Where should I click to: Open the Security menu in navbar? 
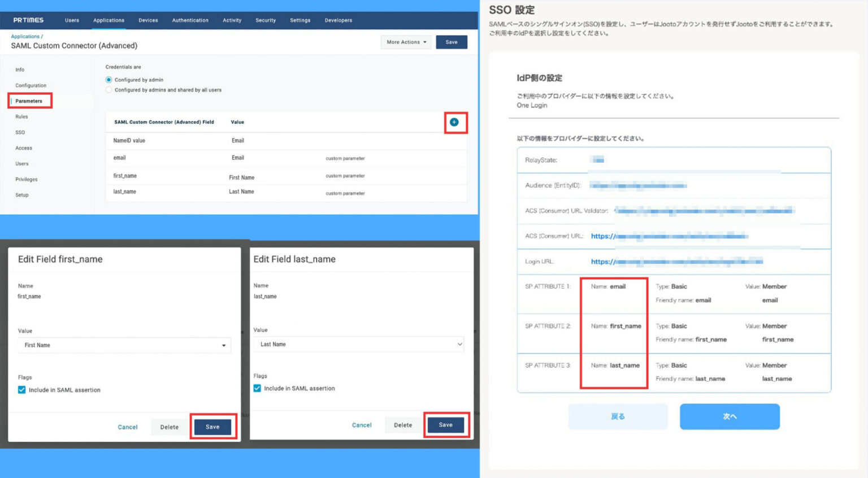266,20
